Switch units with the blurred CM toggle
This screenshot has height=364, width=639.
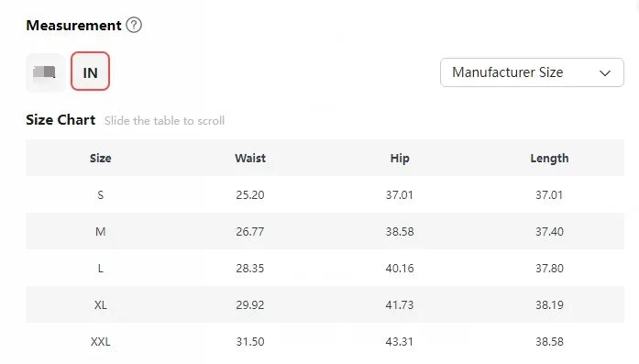pos(45,72)
